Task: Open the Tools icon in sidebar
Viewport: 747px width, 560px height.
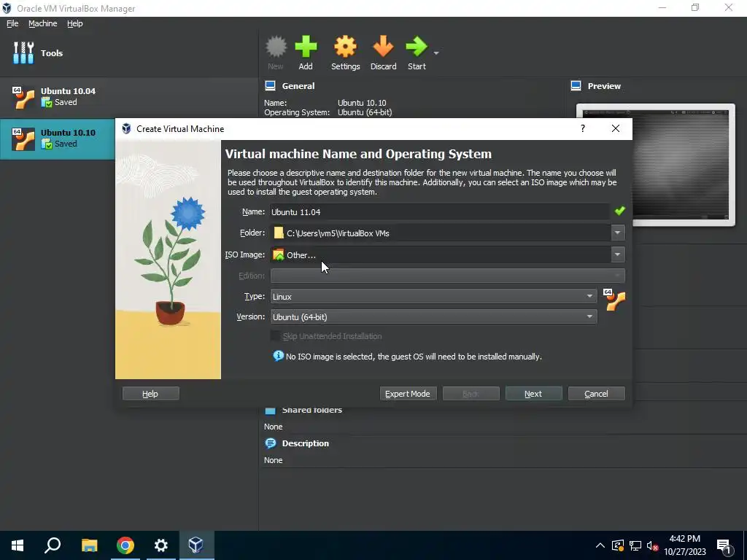Action: pyautogui.click(x=23, y=52)
